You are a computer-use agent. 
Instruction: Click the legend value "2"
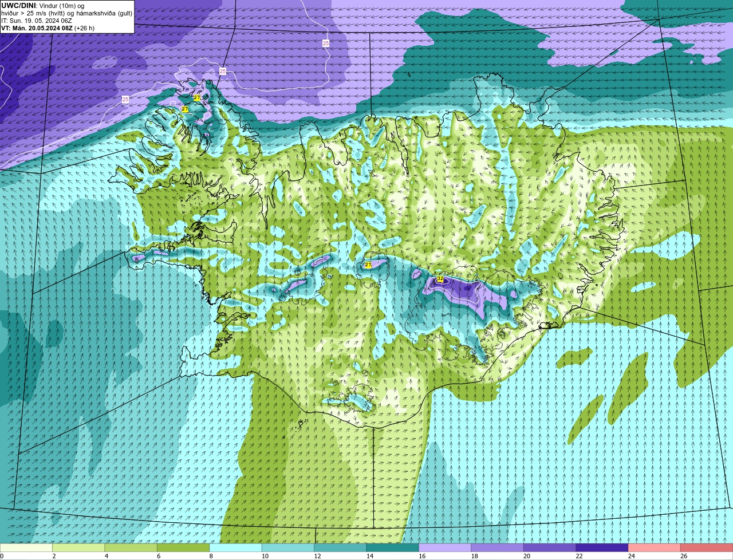click(54, 556)
